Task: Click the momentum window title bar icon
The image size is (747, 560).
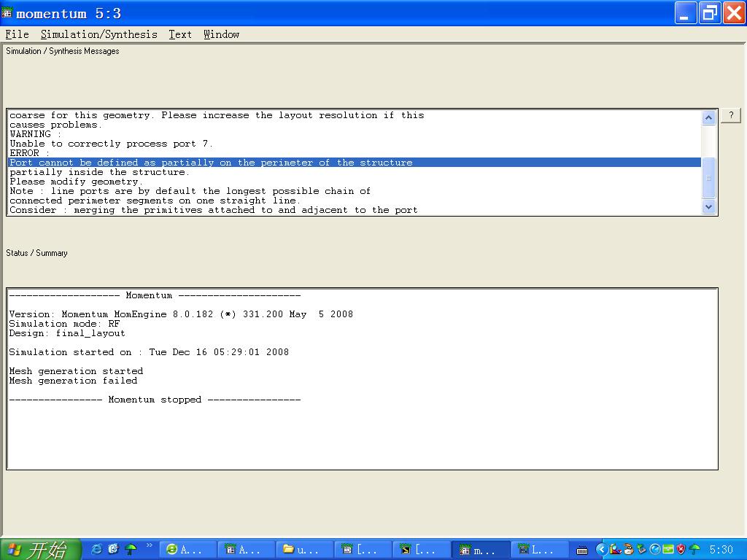Action: pyautogui.click(x=7, y=13)
